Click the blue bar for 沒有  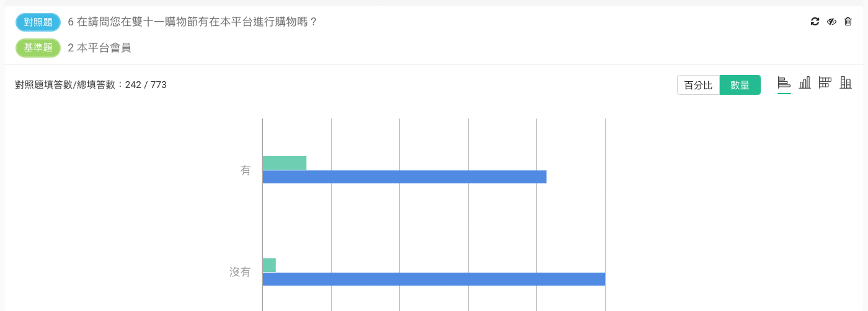pos(433,279)
